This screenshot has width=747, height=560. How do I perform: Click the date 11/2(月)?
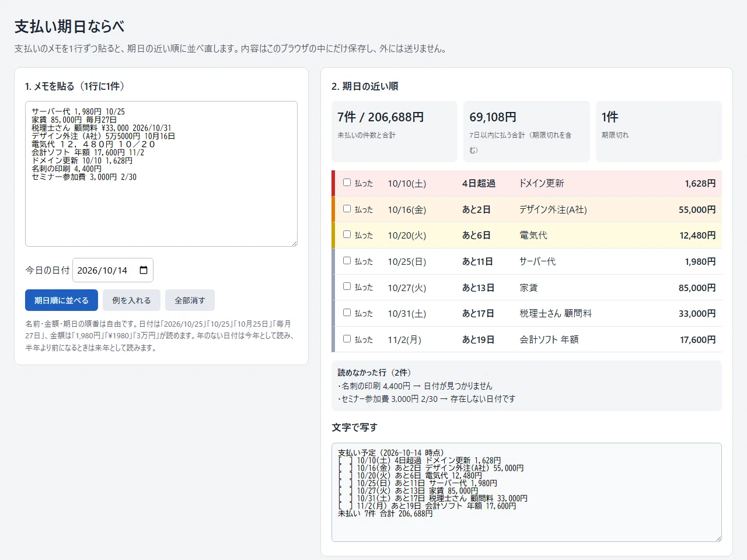(x=404, y=339)
